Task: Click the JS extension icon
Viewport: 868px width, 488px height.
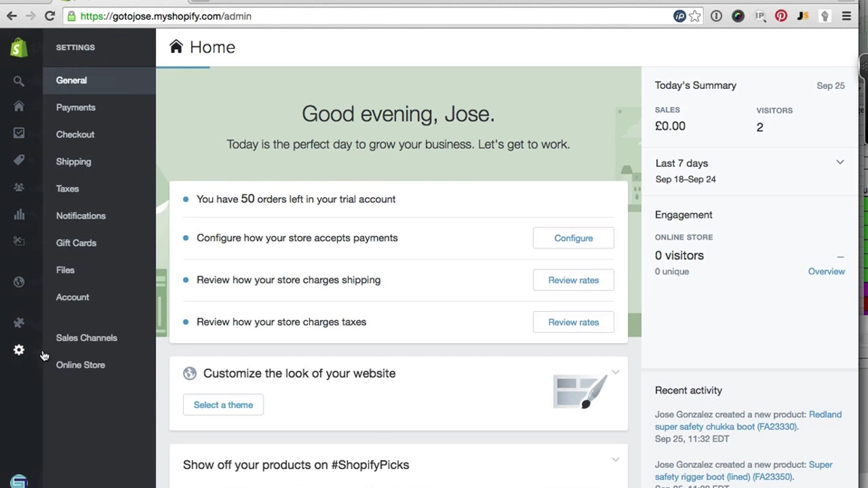Action: [x=803, y=16]
